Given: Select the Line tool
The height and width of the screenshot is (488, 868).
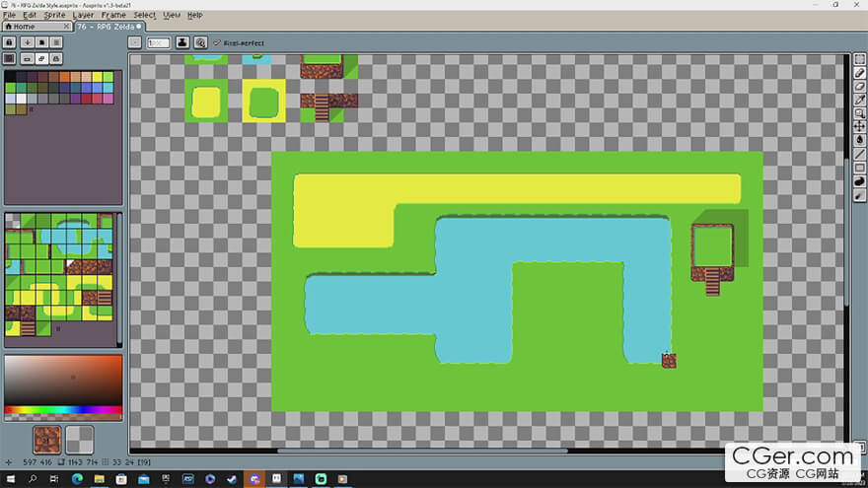Looking at the screenshot, I should (x=859, y=154).
